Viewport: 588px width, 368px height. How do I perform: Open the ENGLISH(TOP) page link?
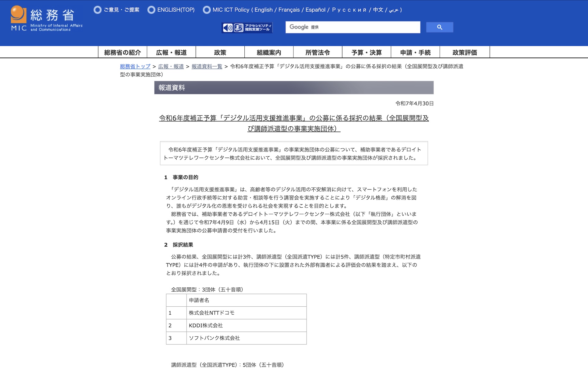coord(176,10)
